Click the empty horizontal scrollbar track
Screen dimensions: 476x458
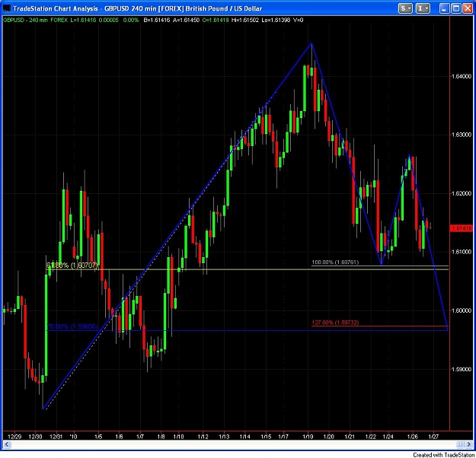(x=234, y=444)
